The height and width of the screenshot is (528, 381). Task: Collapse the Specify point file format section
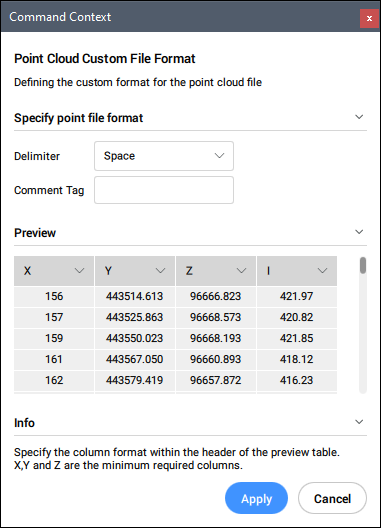pos(359,117)
